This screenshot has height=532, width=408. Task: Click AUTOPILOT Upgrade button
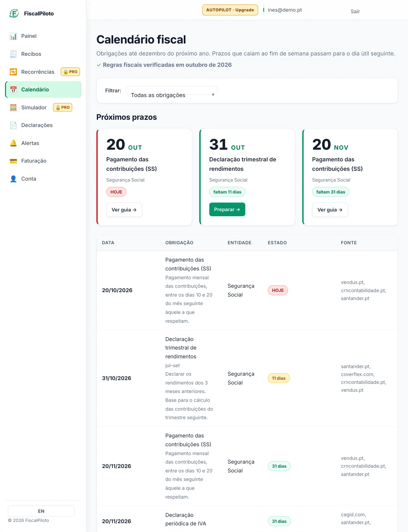(x=230, y=10)
